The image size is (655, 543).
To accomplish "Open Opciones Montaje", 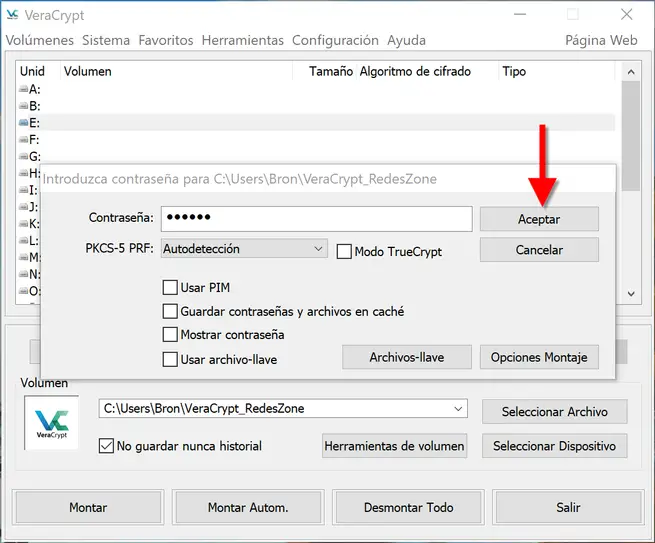I will [x=539, y=357].
